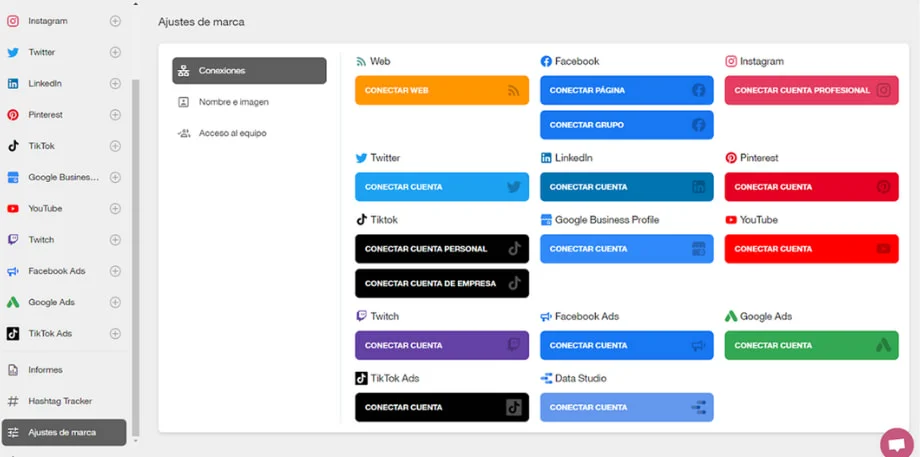Connect the YouTube account

811,249
